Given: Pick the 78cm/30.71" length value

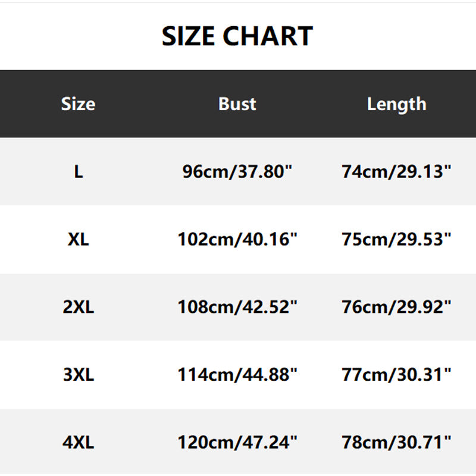Looking at the screenshot, I should pyautogui.click(x=396, y=443).
